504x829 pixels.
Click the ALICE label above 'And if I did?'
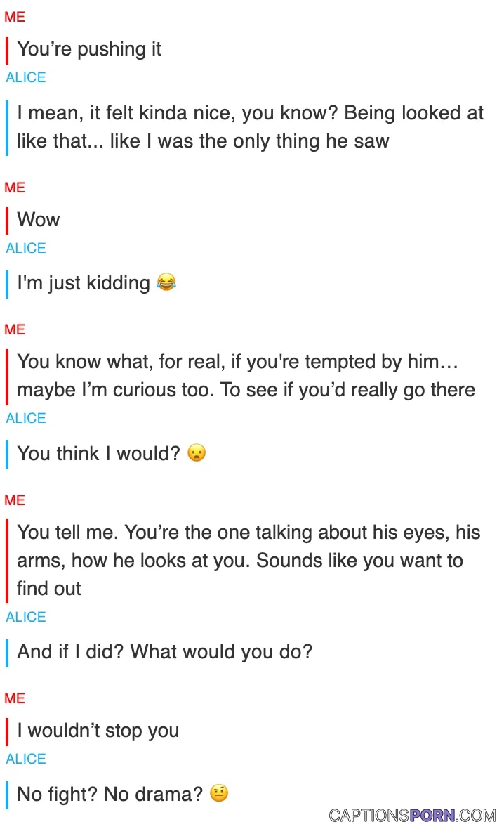[x=26, y=617]
